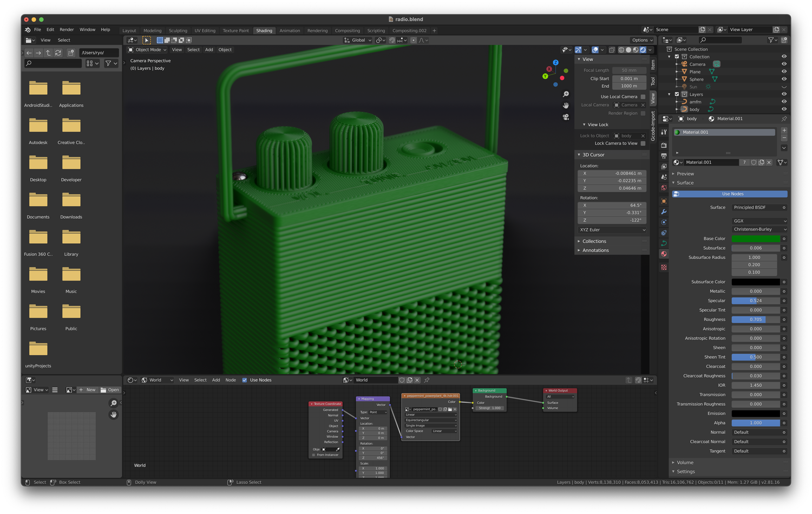Click the Use Nodes button in Surface

pos(732,194)
